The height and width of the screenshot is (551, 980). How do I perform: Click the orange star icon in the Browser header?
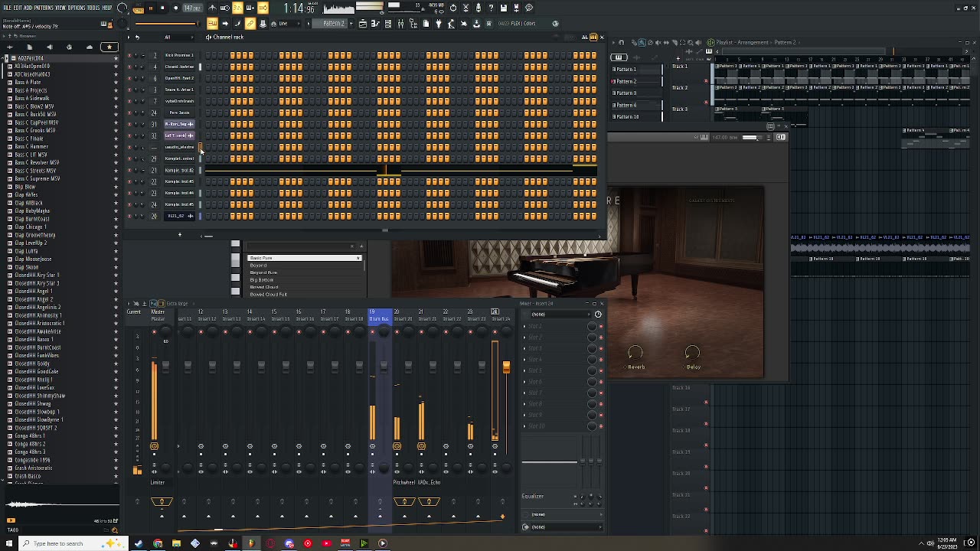click(109, 47)
